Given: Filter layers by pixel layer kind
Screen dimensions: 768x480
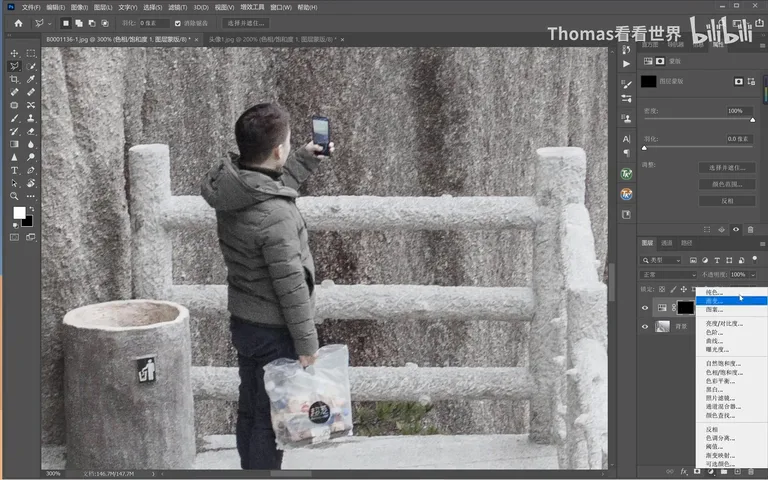Looking at the screenshot, I should click(x=693, y=260).
